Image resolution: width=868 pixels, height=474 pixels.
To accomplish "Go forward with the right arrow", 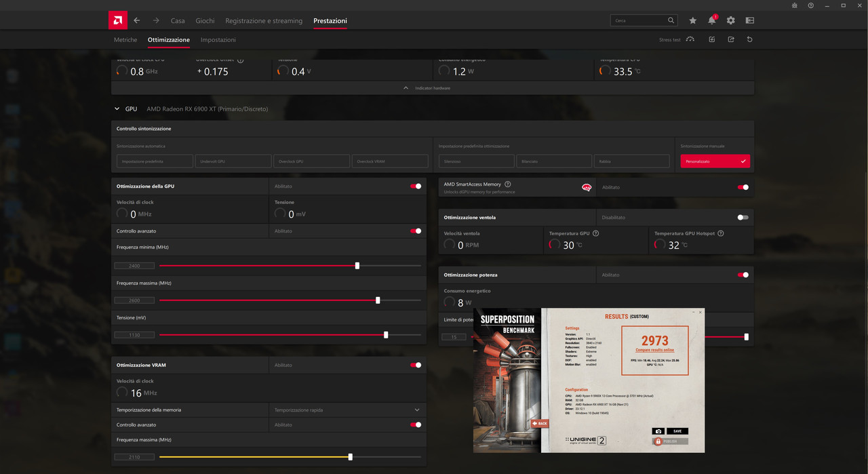I will (156, 20).
